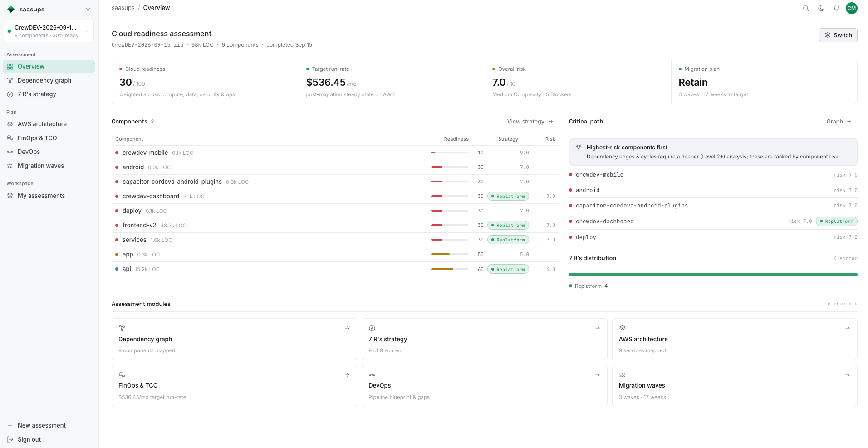Screen dimensions: 868x448
Task: Open the View strategy link
Action: pos(530,121)
